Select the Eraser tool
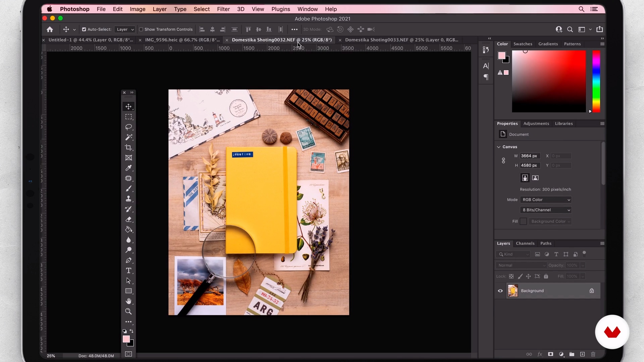 tap(128, 220)
